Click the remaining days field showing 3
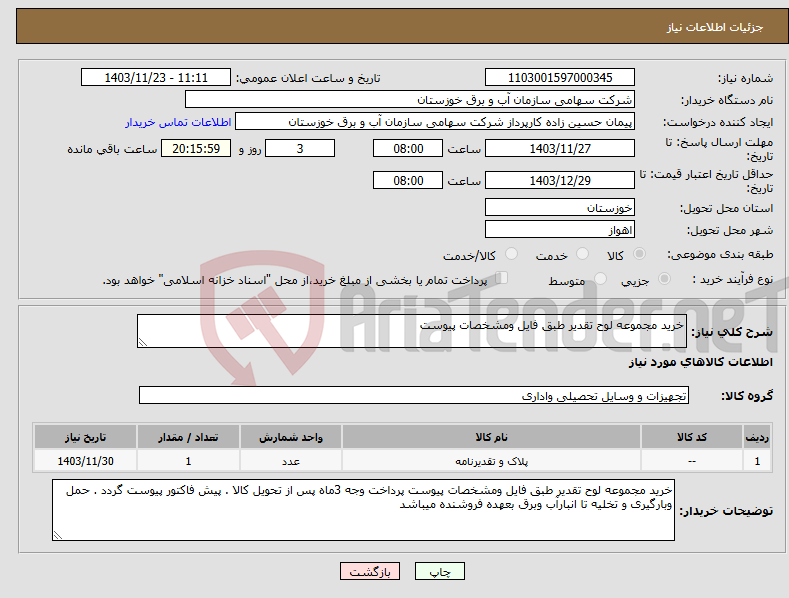 pos(300,148)
